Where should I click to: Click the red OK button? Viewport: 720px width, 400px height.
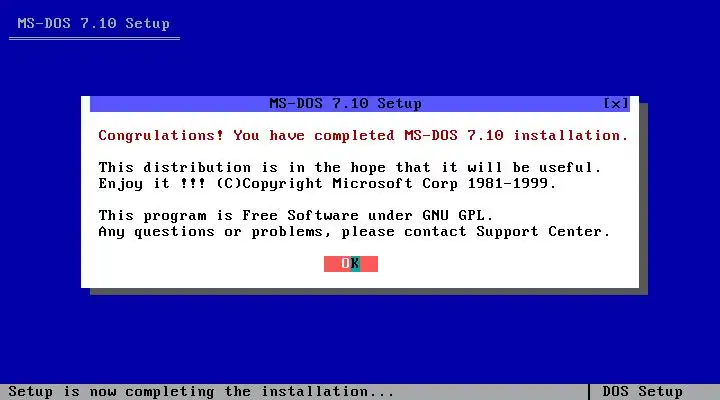tap(351, 264)
